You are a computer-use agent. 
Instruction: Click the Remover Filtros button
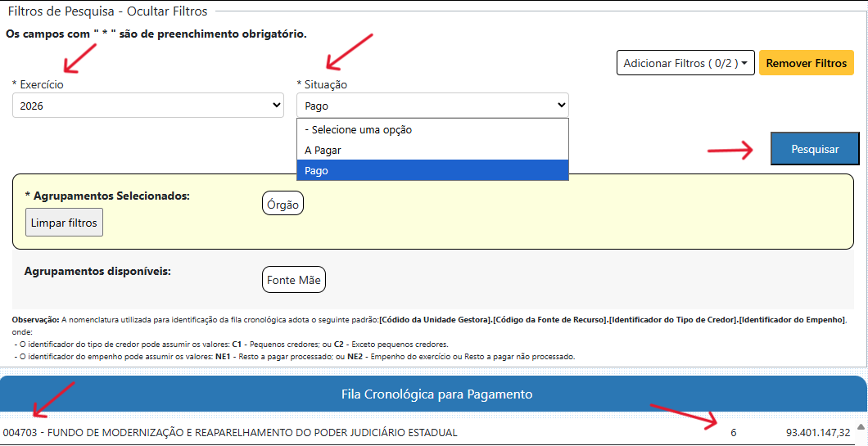coord(806,63)
